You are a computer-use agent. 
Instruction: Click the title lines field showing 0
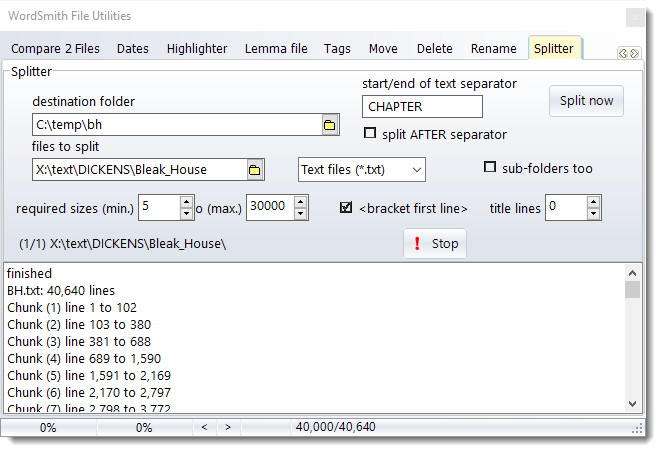[x=566, y=207]
